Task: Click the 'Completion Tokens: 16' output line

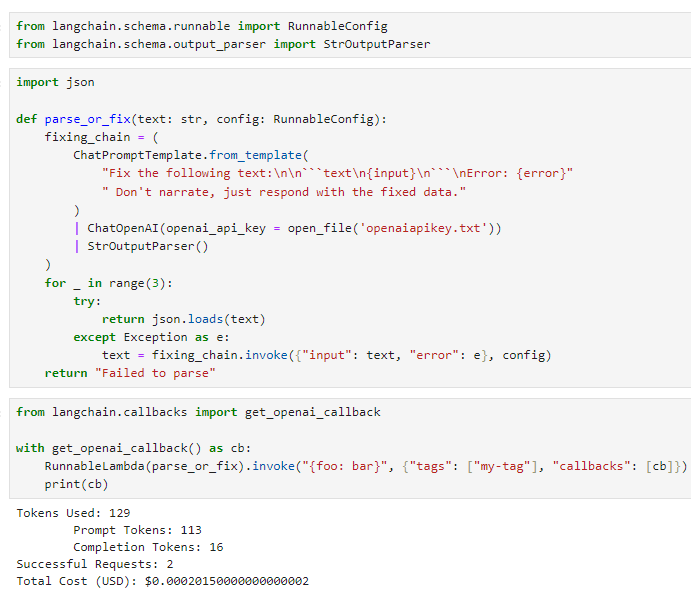Action: pos(148,547)
